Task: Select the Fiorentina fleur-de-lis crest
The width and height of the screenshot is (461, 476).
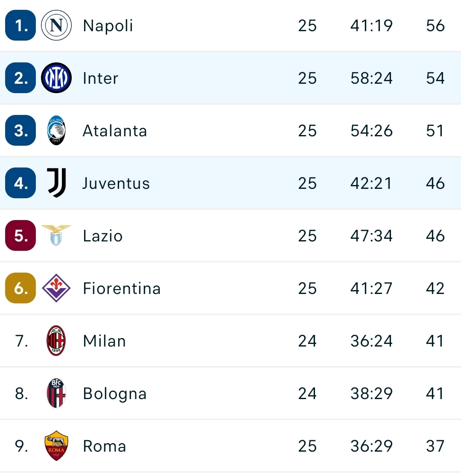Action: click(55, 288)
